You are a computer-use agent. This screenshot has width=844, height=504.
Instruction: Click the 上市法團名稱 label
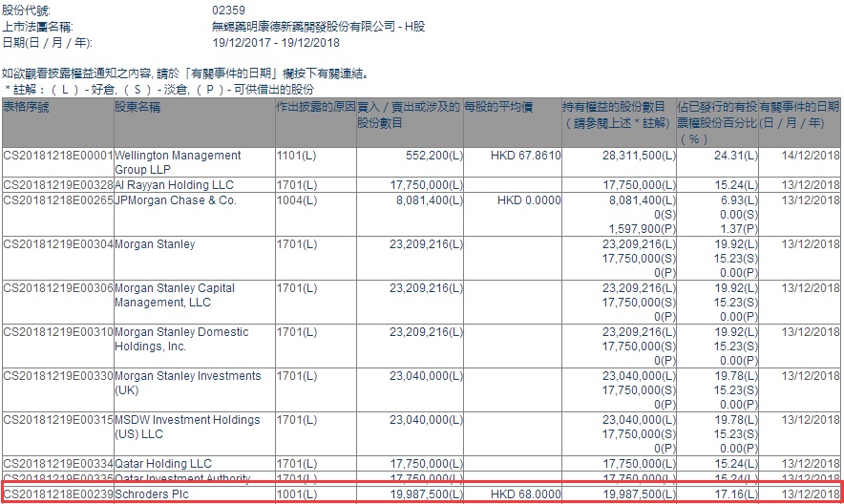pos(37,27)
